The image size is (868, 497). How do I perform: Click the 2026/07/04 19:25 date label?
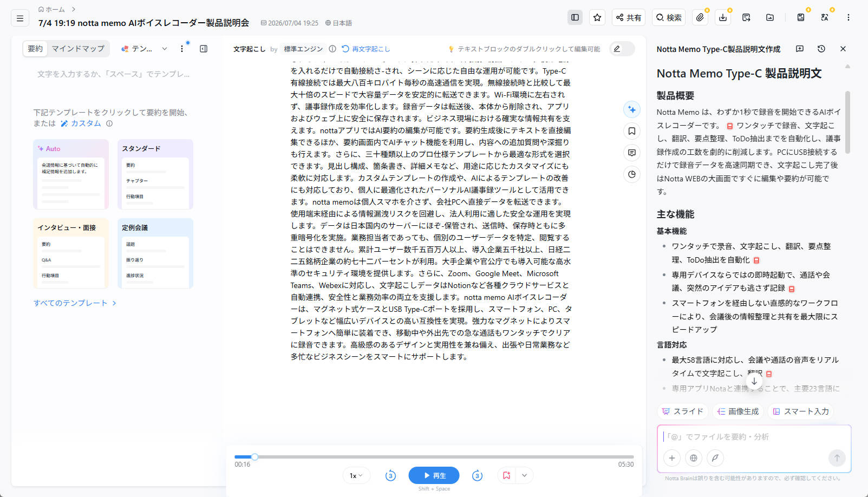pos(290,23)
